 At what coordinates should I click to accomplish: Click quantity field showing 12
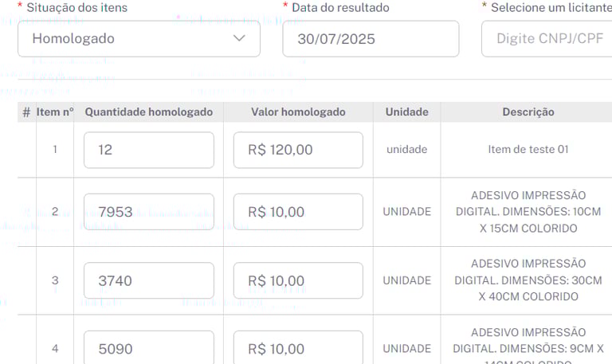click(x=149, y=150)
